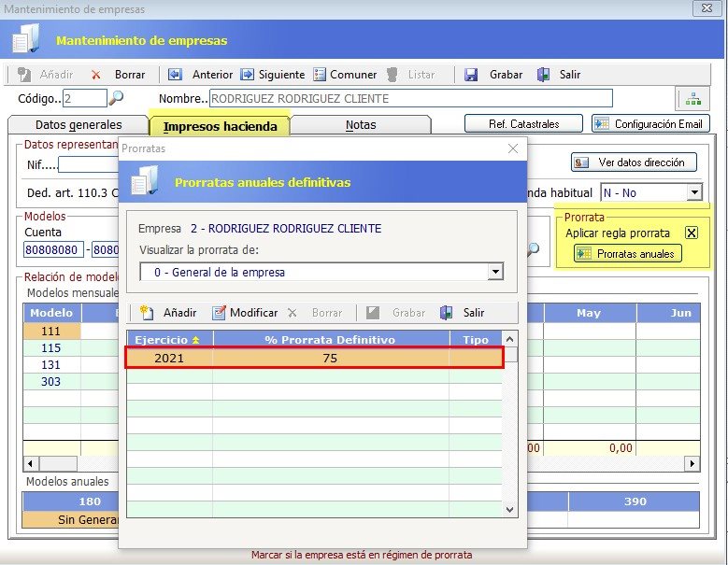Click Modificar to edit the selected prorrata
Image resolution: width=728 pixels, height=565 pixels.
[x=244, y=313]
